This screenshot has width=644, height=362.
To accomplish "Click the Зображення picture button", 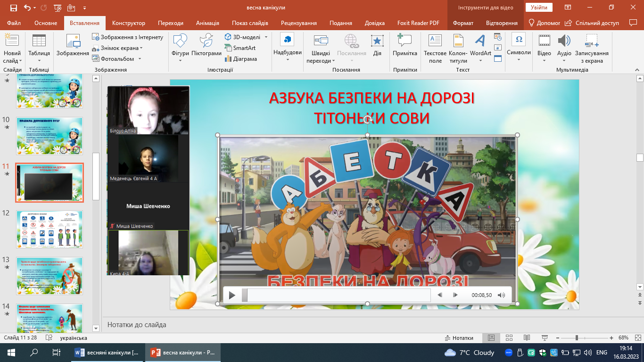I will [x=73, y=45].
